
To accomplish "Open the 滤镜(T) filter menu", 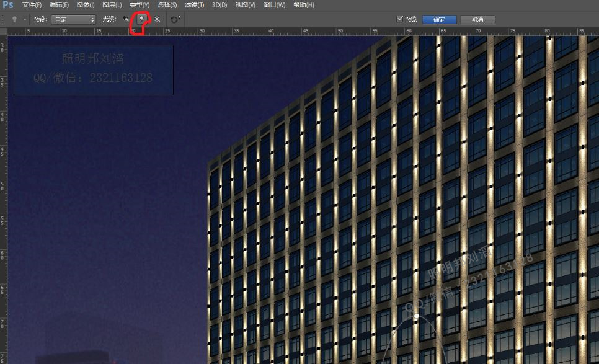I will pos(194,5).
